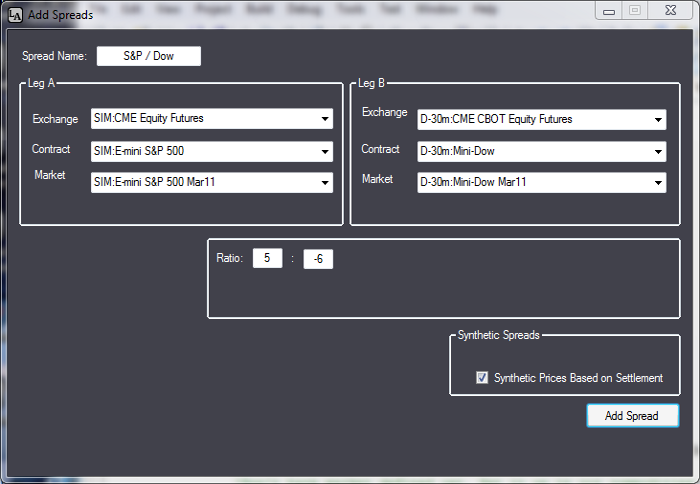Close the Add Spreads window
Viewport: 700px width, 484px height.
click(671, 10)
